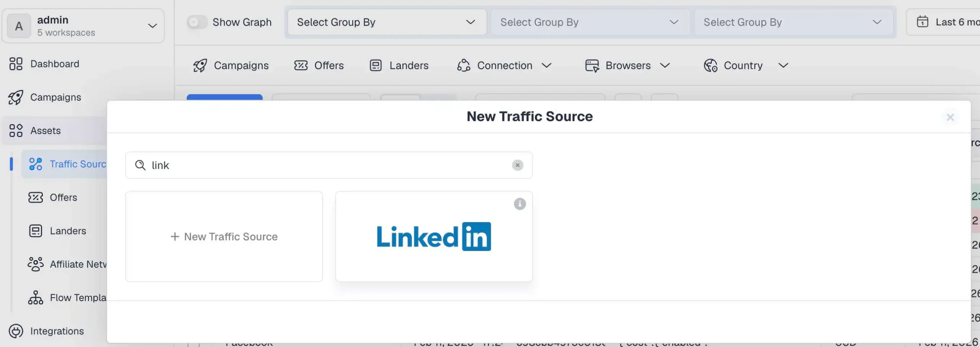Screen dimensions: 980x347
Task: Switch to the Landers report tab
Action: pos(399,65)
